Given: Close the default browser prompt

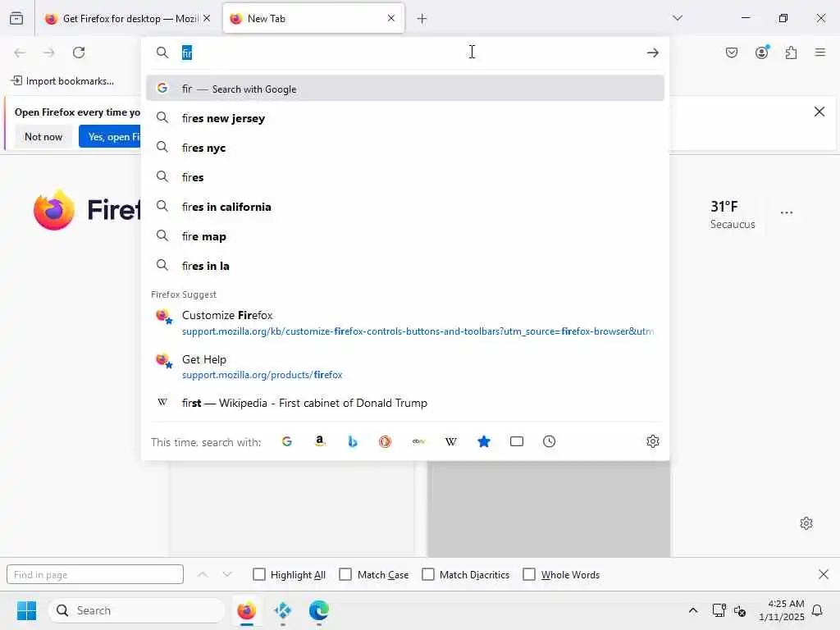Looking at the screenshot, I should (819, 112).
